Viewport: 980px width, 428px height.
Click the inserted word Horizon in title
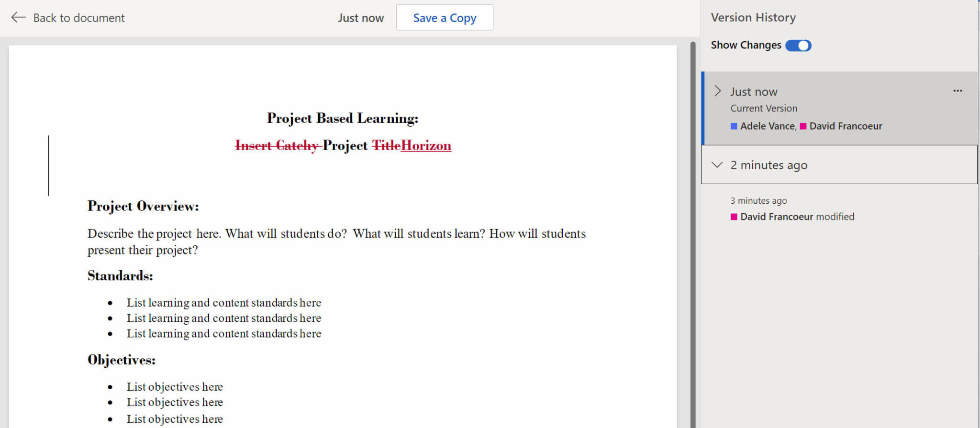[x=426, y=145]
